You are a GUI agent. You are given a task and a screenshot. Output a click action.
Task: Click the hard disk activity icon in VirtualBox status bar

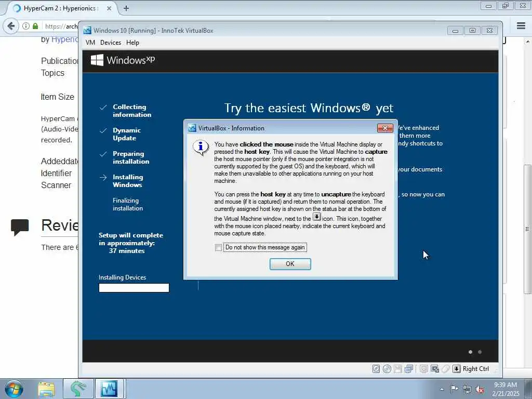click(376, 369)
